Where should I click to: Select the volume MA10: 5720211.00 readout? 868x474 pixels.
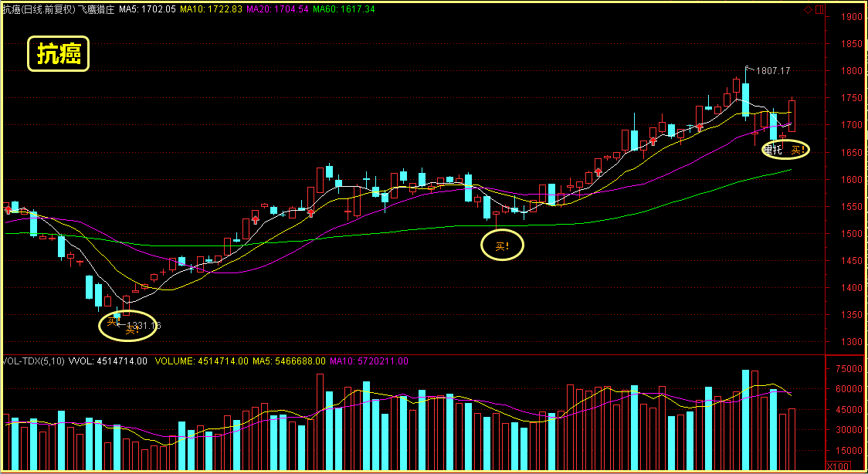tap(369, 361)
